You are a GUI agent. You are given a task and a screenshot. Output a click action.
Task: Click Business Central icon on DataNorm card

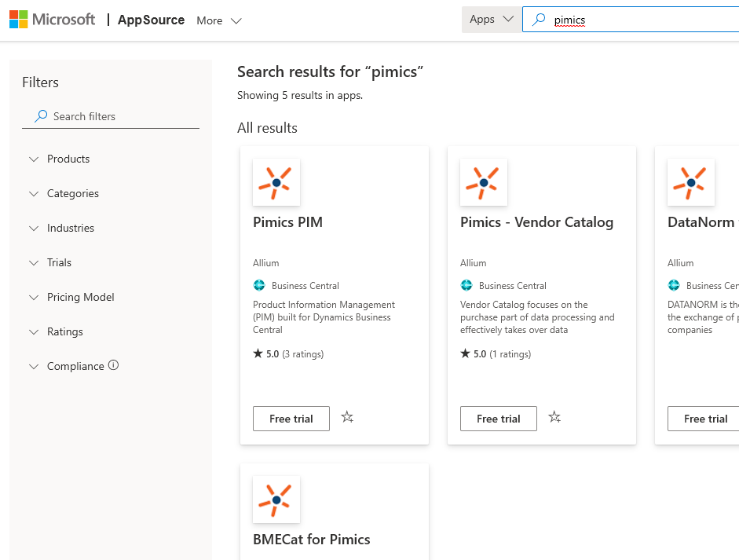[x=674, y=285]
